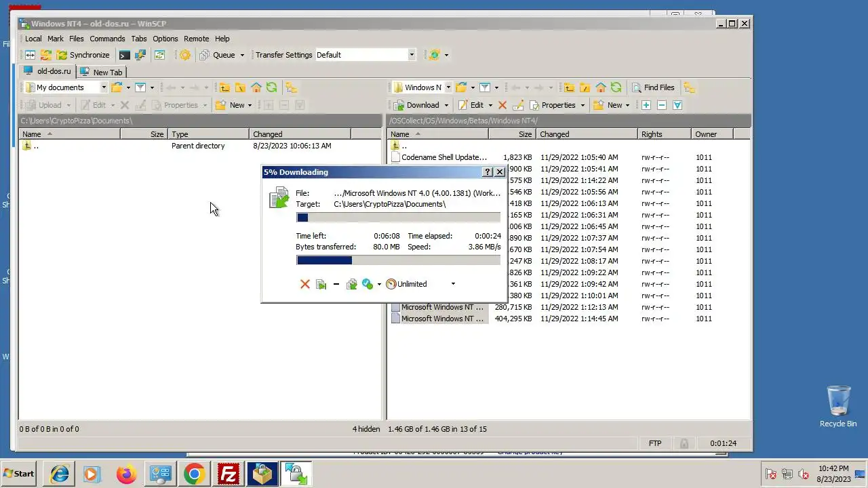
Task: Click the Synchronize button
Action: pos(83,55)
